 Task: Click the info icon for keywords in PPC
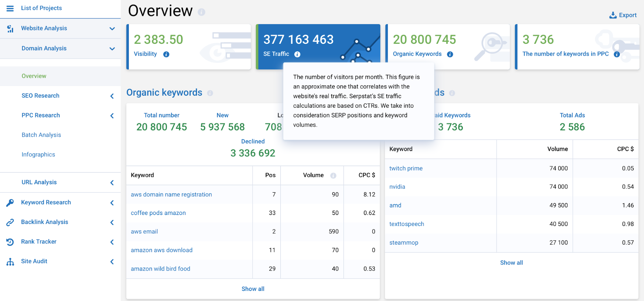pyautogui.click(x=617, y=54)
